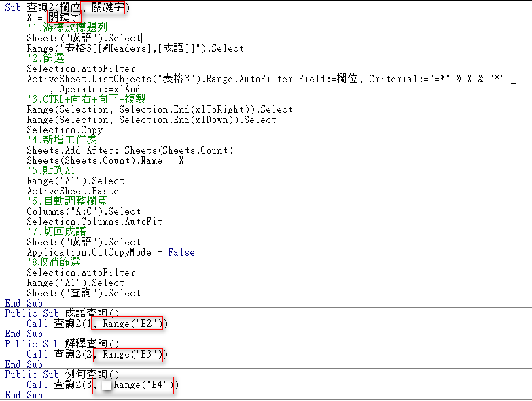Click the 'Selection.Copy' line
Screen dimensions: 532x401
[x=65, y=130]
